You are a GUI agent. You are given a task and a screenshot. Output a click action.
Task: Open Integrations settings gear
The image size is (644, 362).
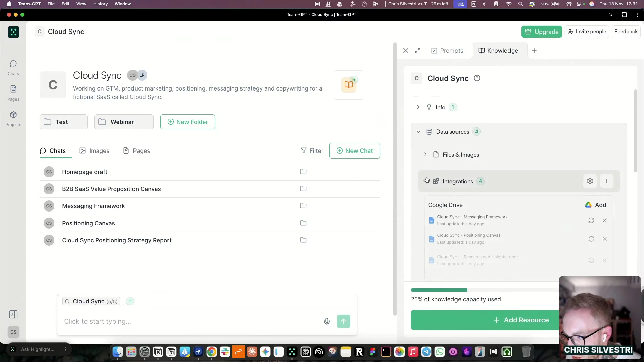[x=590, y=181]
